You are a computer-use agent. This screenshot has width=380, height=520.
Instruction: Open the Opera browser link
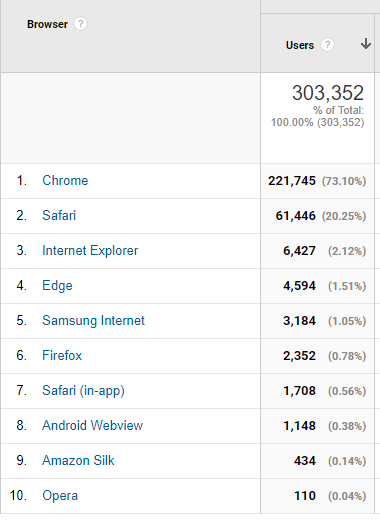pos(60,496)
